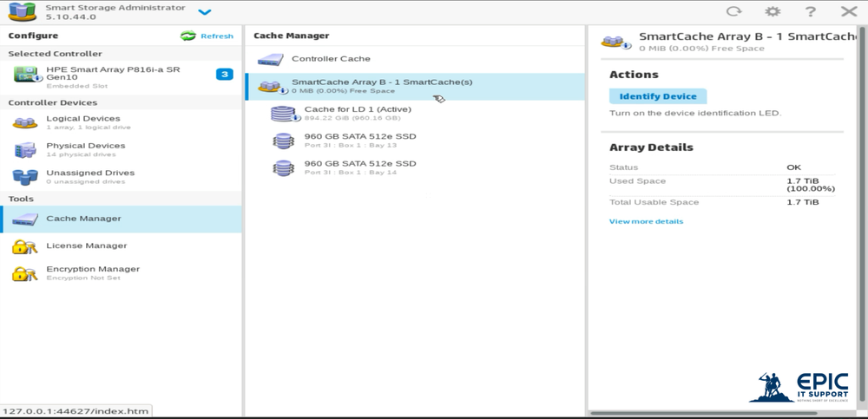Click the green Refresh icon in Configure
The height and width of the screenshot is (419, 868).
[x=187, y=36]
